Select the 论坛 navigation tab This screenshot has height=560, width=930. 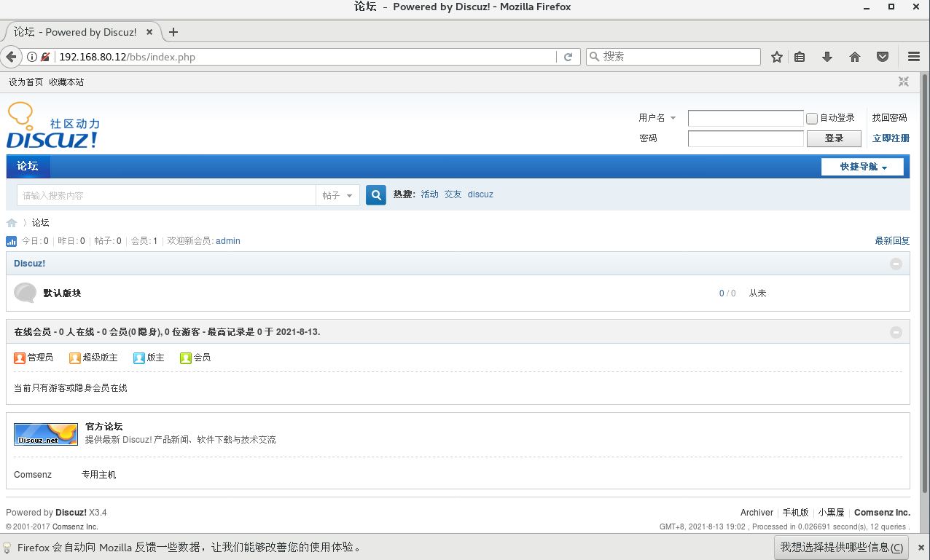28,166
